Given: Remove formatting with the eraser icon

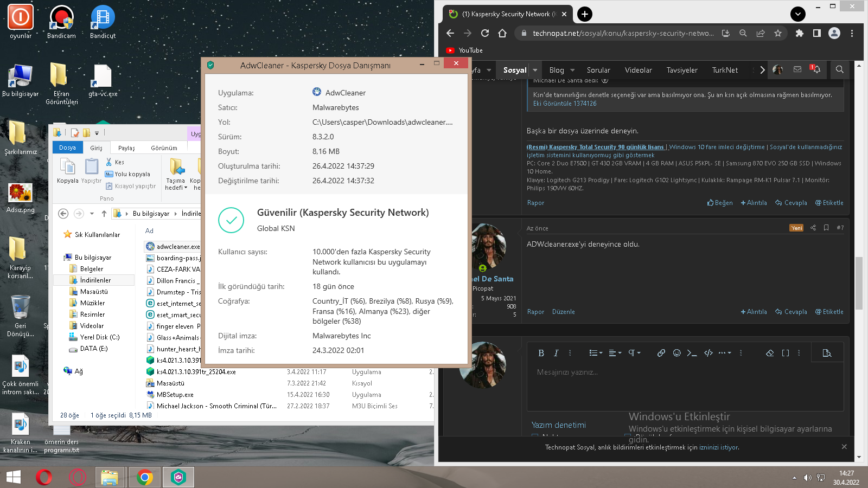Looking at the screenshot, I should click(x=770, y=353).
